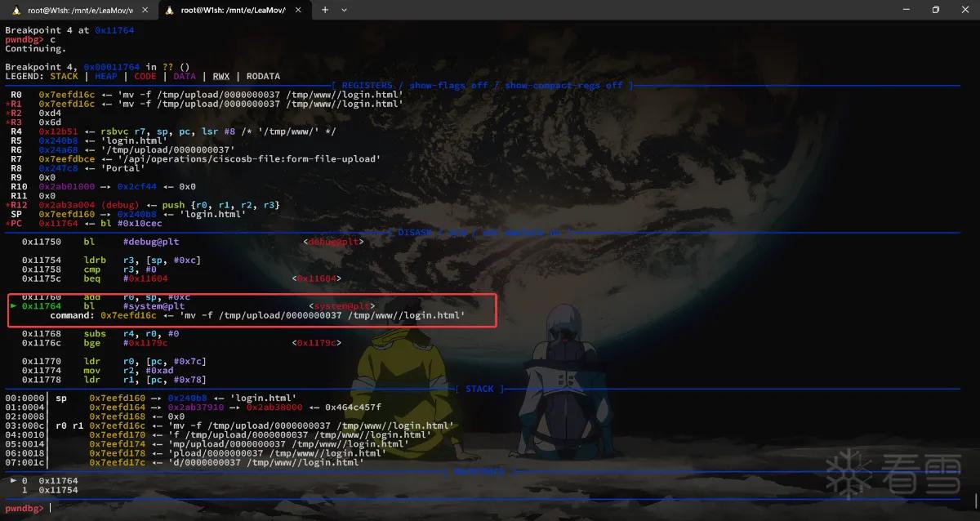Click CODE in the LEGEND line
Viewport: 980px width, 521px height.
pos(145,76)
